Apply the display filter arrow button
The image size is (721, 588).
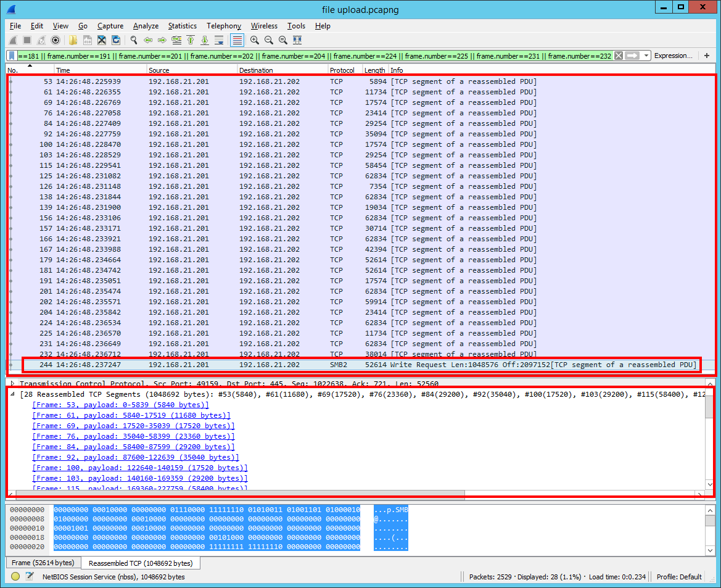[633, 56]
